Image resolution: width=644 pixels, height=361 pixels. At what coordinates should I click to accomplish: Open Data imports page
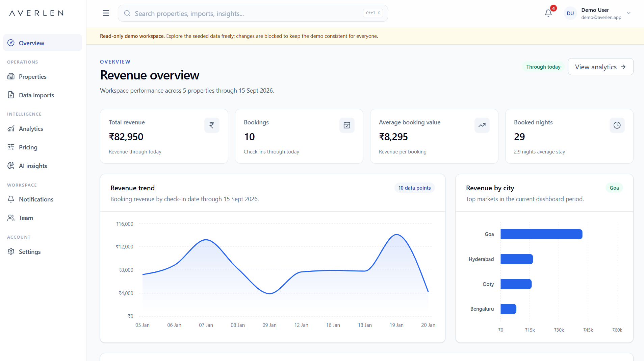(43, 95)
